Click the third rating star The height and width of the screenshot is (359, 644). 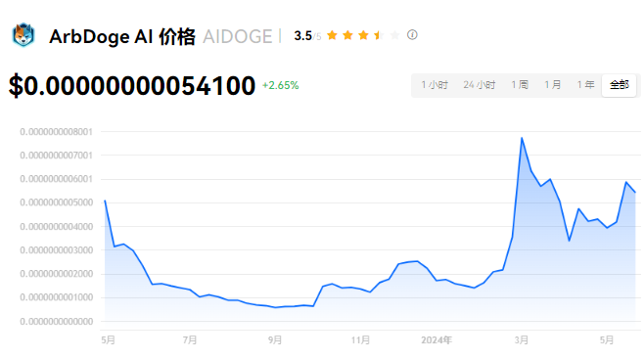click(363, 35)
